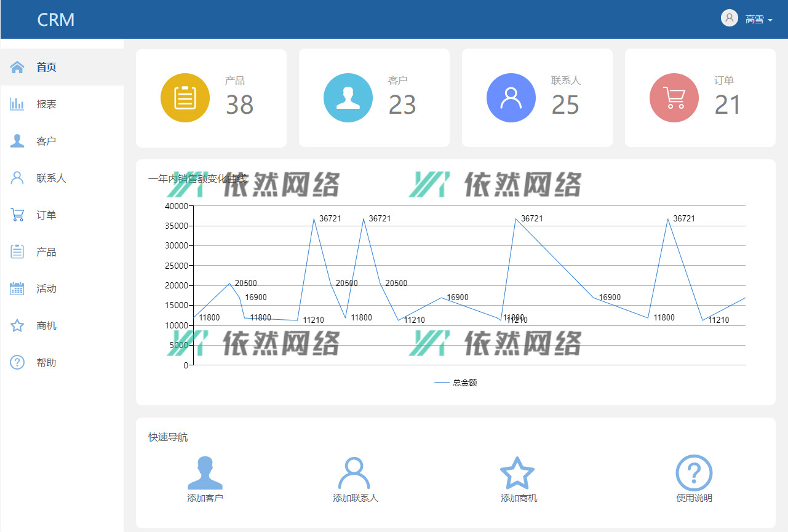Viewport: 788px width, 532px height.
Task: Click the yellow product clipboard icon
Action: tap(185, 98)
